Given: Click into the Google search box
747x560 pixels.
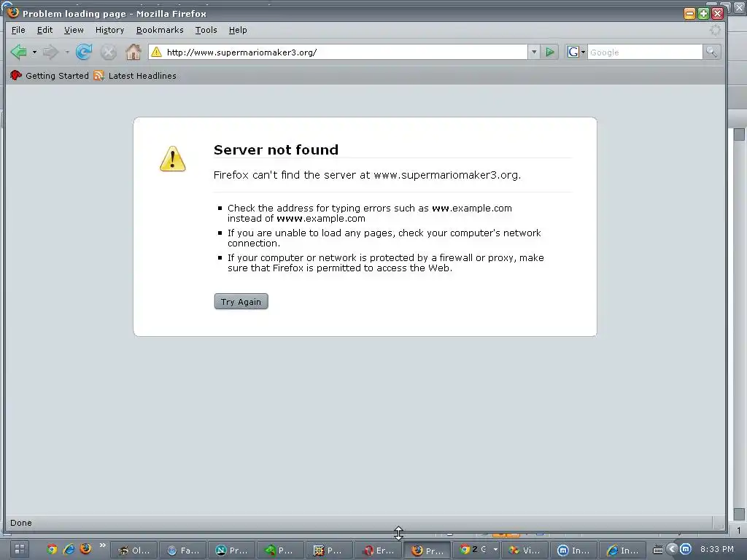Looking at the screenshot, I should pyautogui.click(x=645, y=52).
